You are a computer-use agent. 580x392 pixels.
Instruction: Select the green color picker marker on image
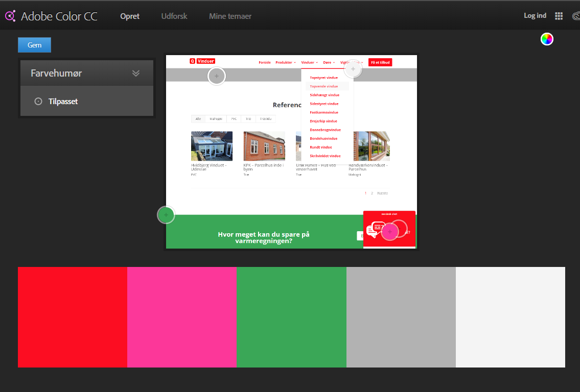click(x=166, y=215)
